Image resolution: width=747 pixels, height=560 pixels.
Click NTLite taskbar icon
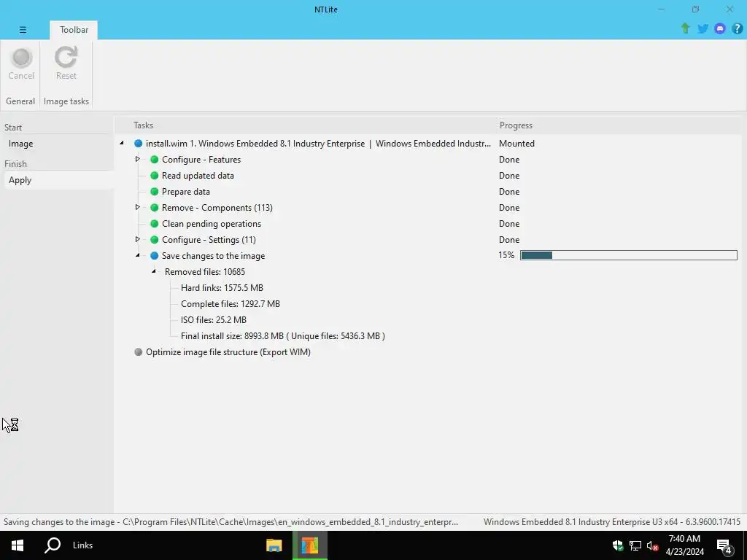point(309,545)
